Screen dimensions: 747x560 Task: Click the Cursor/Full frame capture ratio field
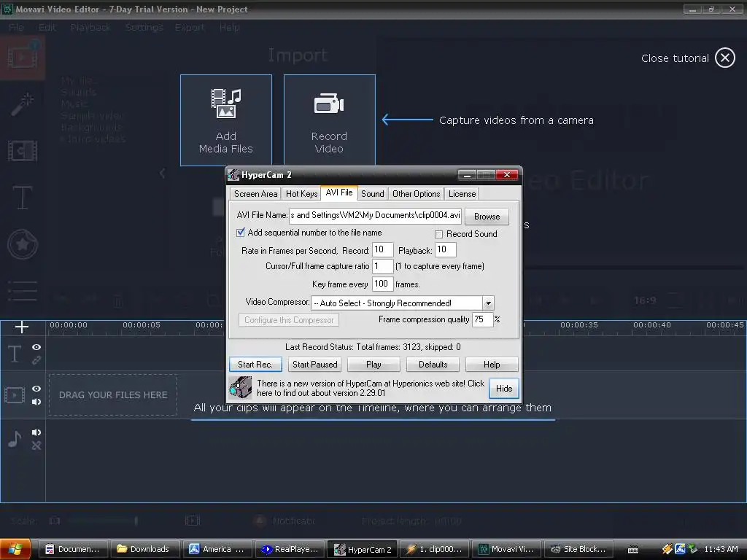click(x=382, y=266)
